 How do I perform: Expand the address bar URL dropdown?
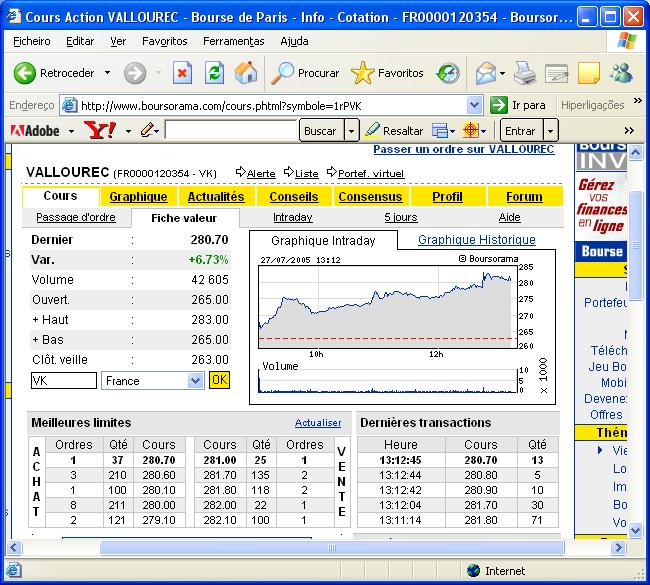tap(474, 105)
